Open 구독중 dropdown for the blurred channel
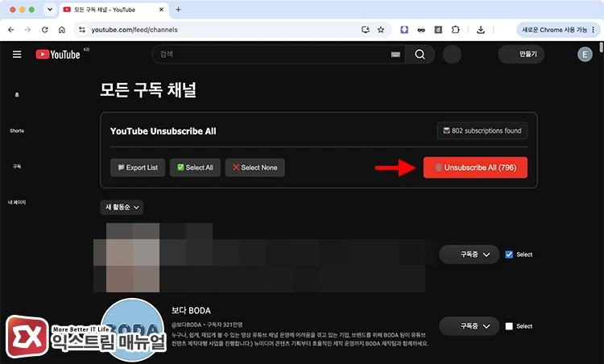The width and height of the screenshot is (604, 364). pyautogui.click(x=470, y=254)
